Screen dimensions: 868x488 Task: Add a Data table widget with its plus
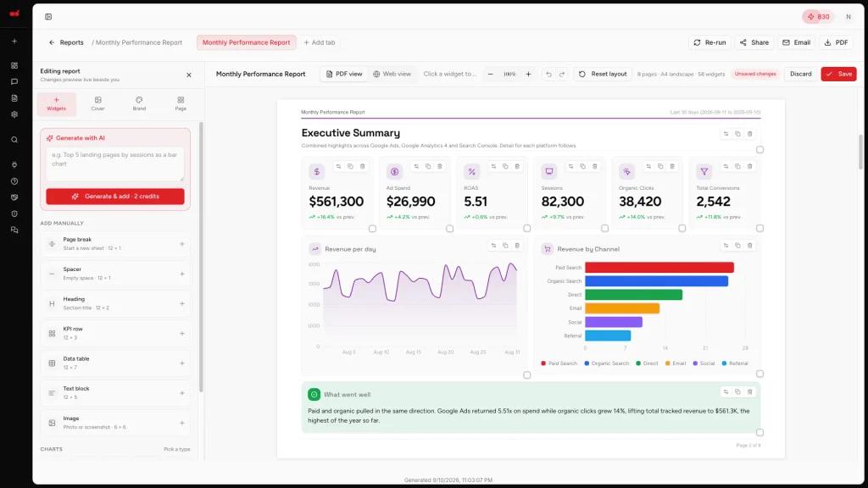181,363
